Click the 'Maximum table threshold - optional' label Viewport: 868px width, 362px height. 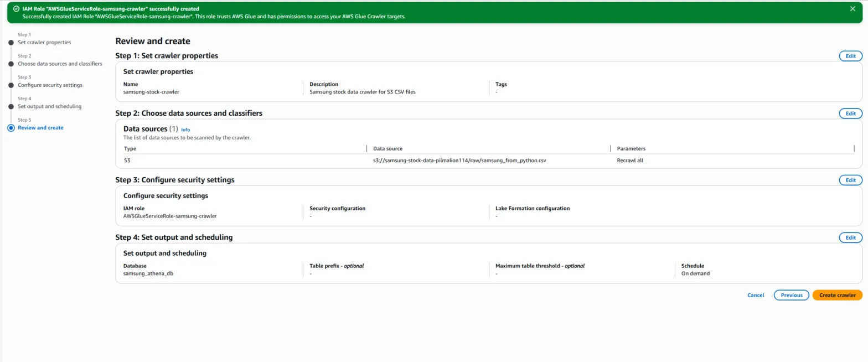540,266
